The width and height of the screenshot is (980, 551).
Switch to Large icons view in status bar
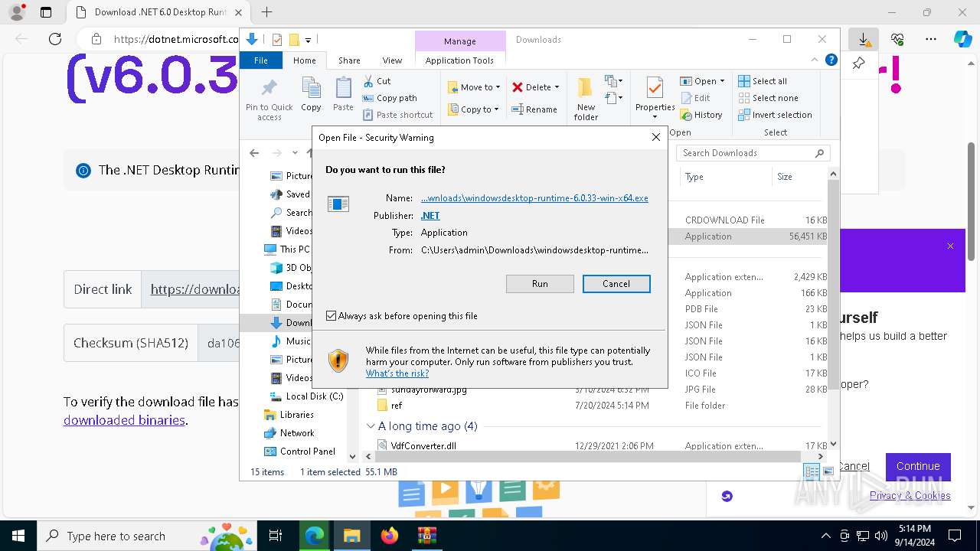coord(828,472)
